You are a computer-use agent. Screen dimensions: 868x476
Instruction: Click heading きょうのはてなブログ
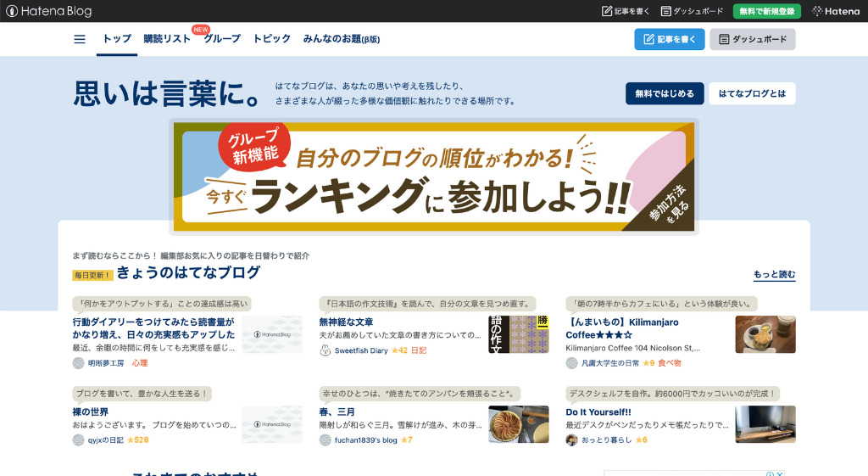tap(188, 272)
